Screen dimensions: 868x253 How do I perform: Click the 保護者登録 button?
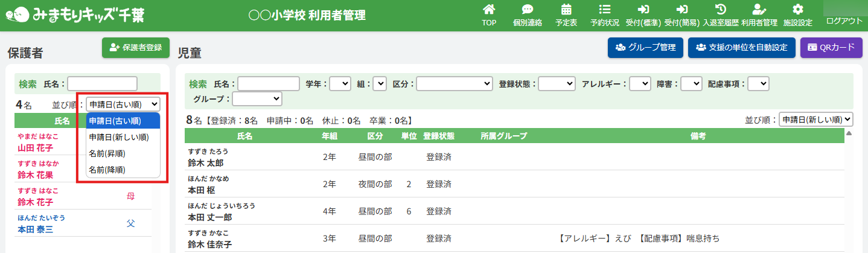(136, 48)
